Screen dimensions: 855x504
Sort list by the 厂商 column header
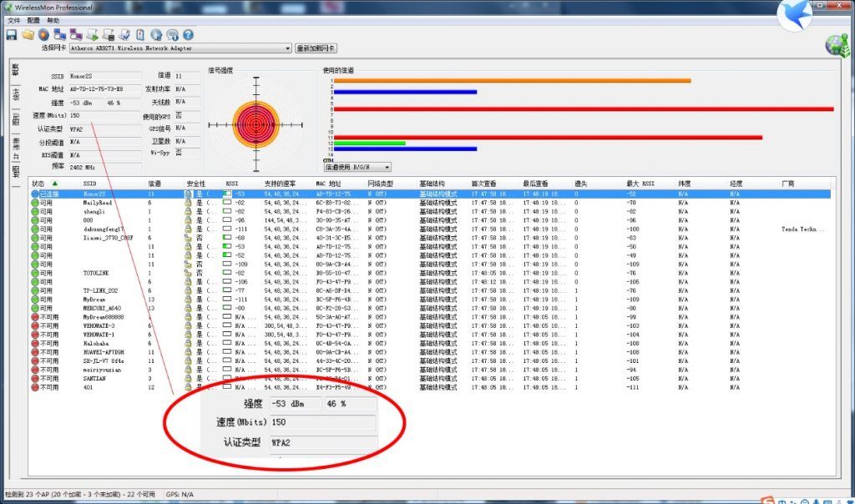point(788,184)
